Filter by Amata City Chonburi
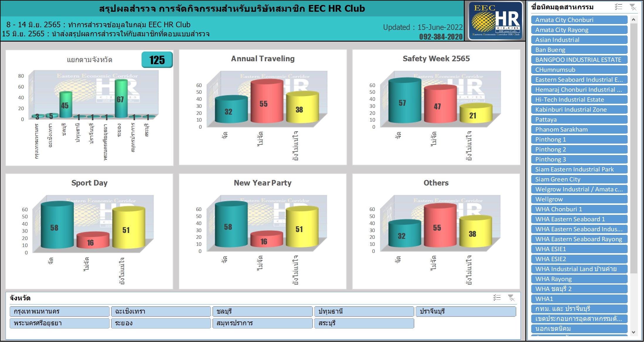This screenshot has width=644, height=342. (x=579, y=20)
